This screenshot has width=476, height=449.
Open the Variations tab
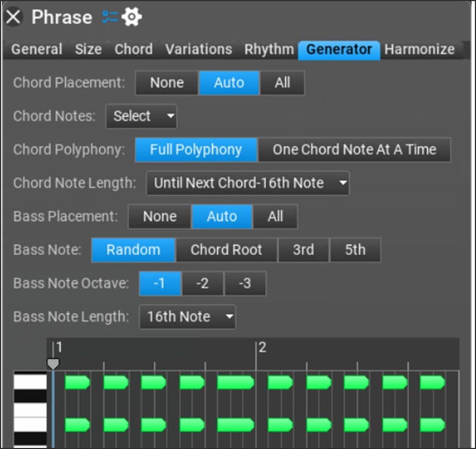pos(199,49)
